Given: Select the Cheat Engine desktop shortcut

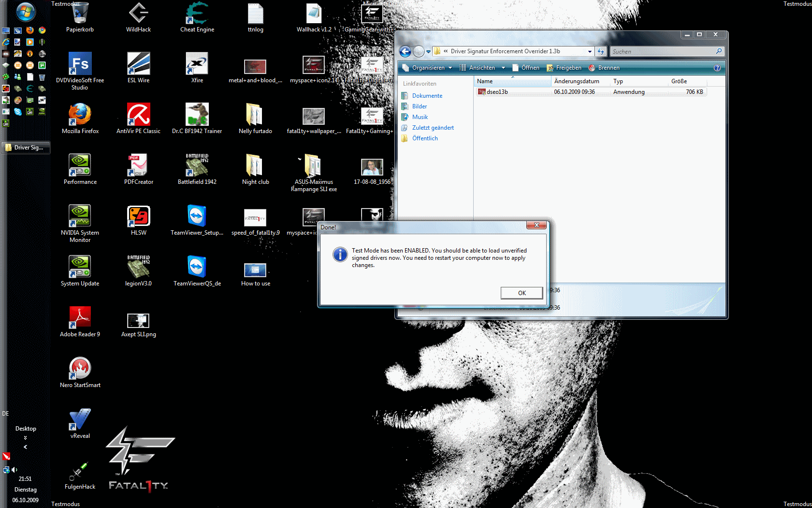Looking at the screenshot, I should pyautogui.click(x=197, y=17).
